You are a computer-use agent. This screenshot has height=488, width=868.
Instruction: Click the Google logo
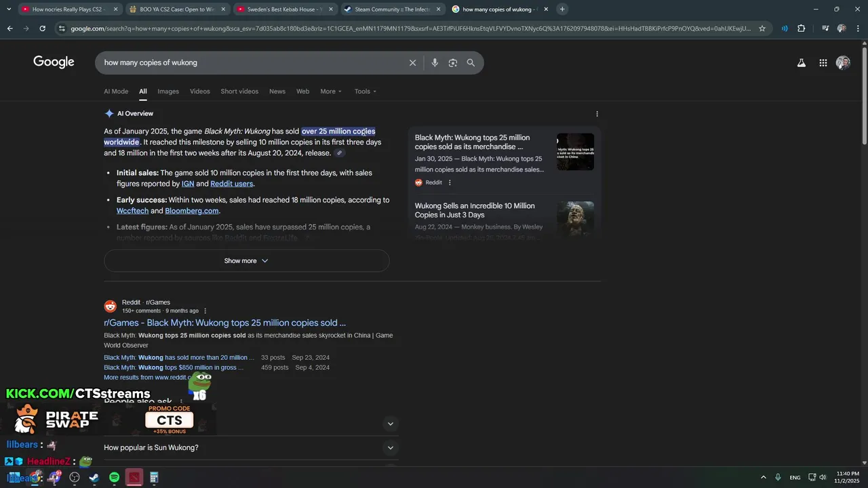click(54, 62)
